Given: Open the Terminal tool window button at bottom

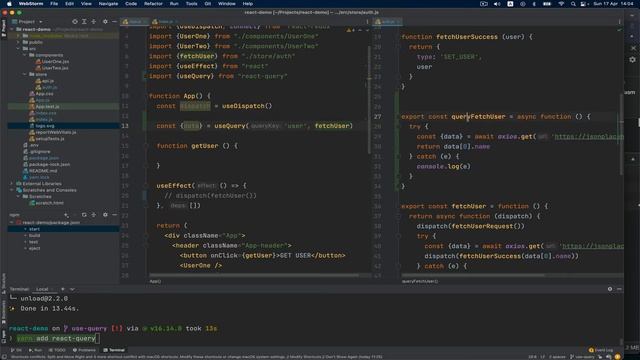Looking at the screenshot, I should 114,350.
